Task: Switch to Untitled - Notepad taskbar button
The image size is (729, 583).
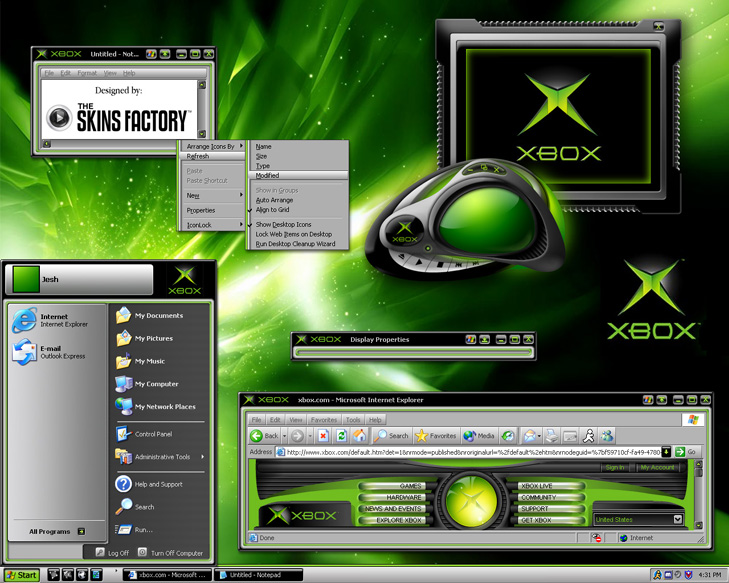Action: [260, 575]
